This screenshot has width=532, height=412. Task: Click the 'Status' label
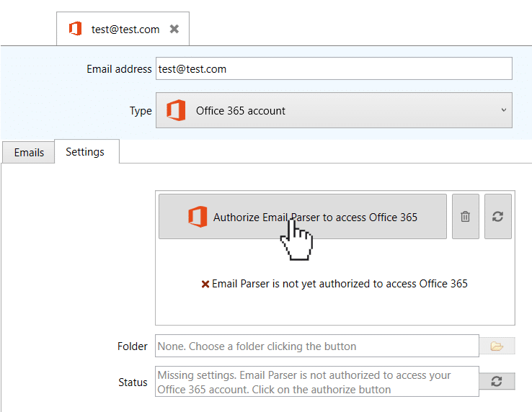133,382
